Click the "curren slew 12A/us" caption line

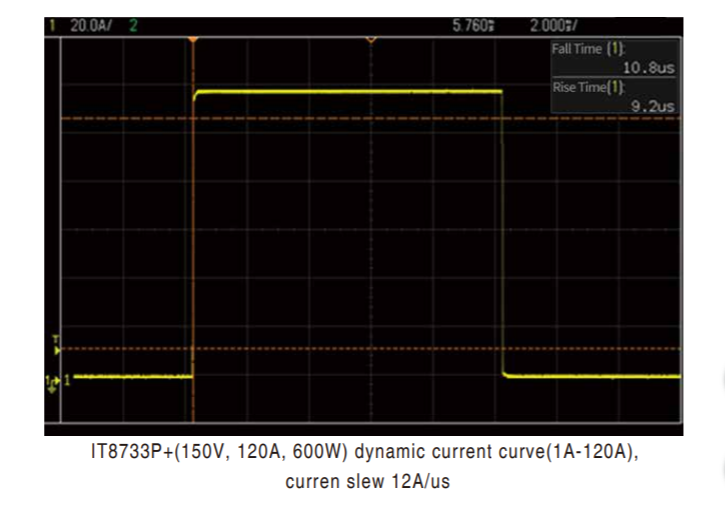tap(368, 482)
